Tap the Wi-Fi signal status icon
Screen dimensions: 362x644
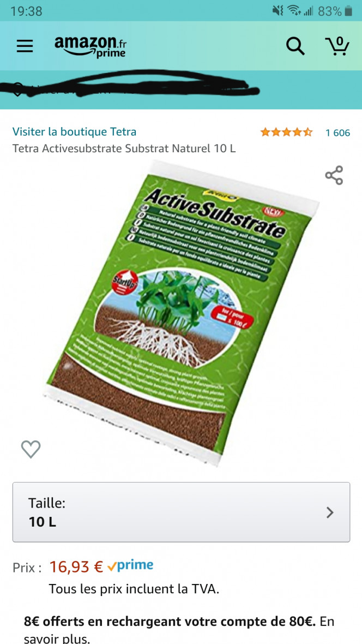pyautogui.click(x=293, y=11)
